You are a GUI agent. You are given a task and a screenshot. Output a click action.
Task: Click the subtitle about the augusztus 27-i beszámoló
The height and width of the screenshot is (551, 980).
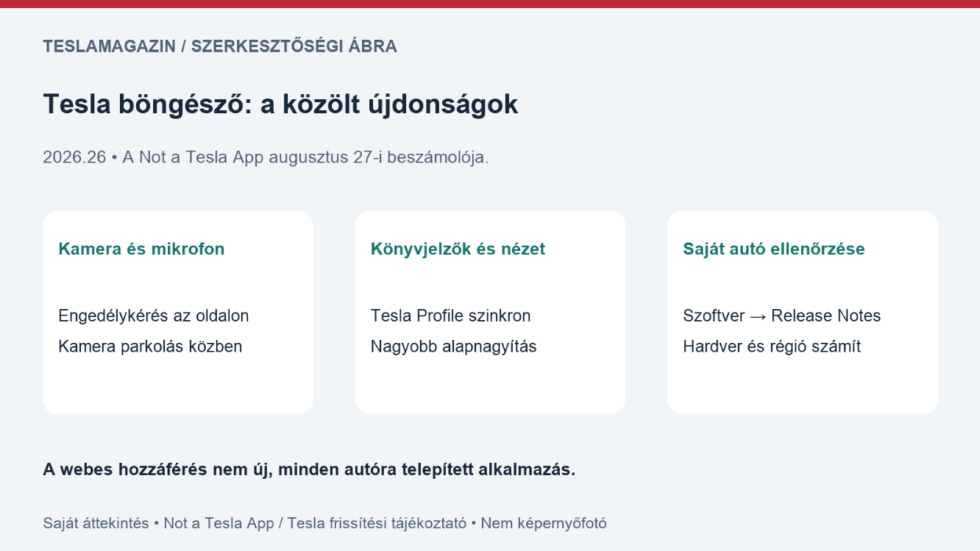(x=265, y=157)
